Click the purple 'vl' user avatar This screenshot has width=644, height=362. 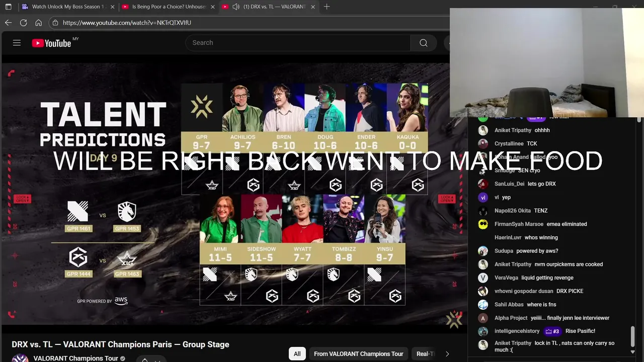point(483,198)
